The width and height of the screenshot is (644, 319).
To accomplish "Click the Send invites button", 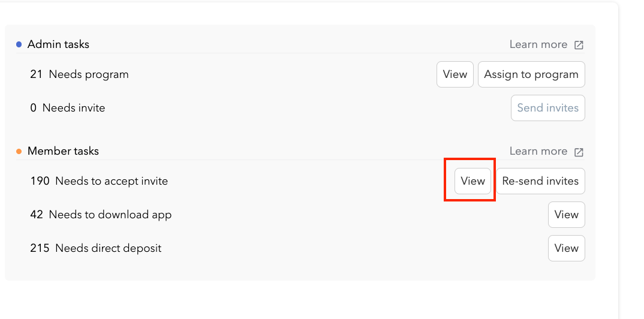I will pos(547,108).
